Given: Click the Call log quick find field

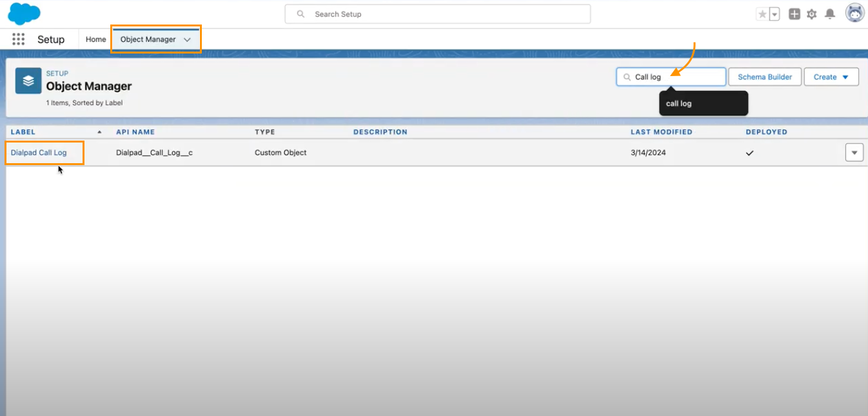Looking at the screenshot, I should [x=671, y=77].
